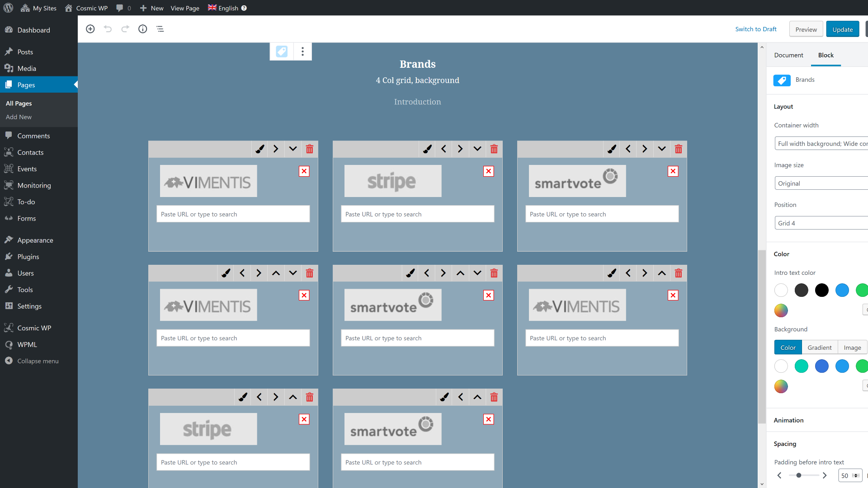This screenshot has height=488, width=868.
Task: Click Add New under Pages
Action: click(19, 117)
